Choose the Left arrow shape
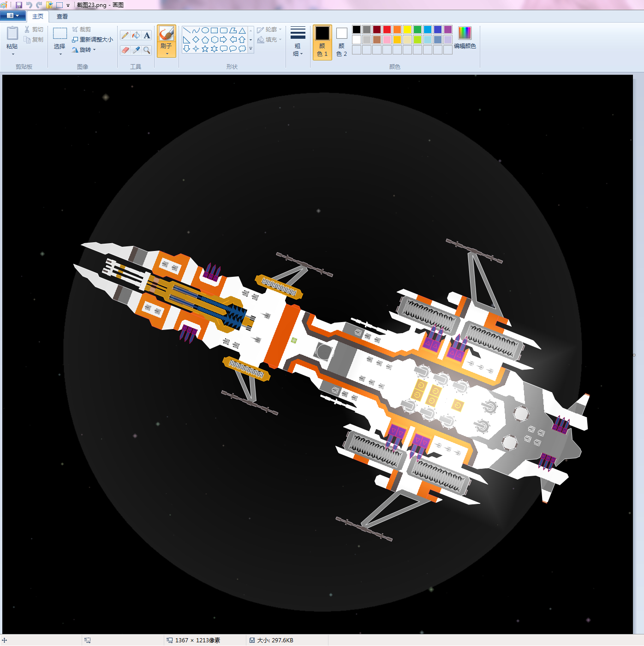644x646 pixels. (233, 40)
